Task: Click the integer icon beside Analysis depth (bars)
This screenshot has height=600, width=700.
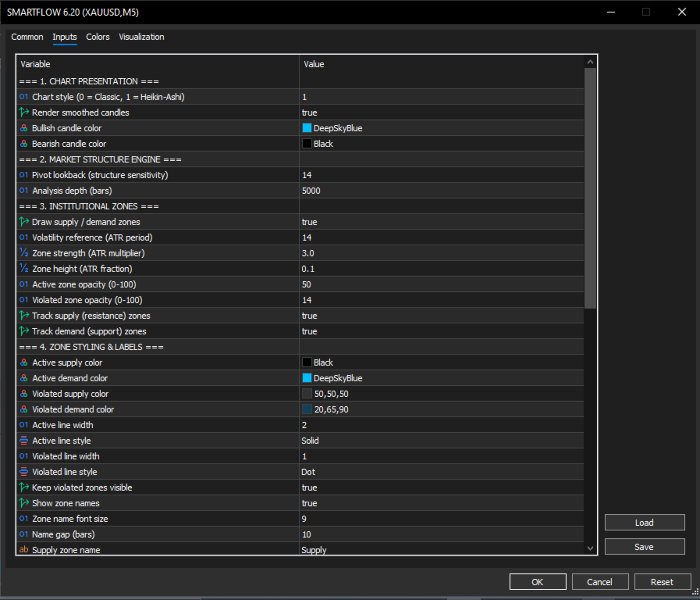Action: tap(24, 191)
